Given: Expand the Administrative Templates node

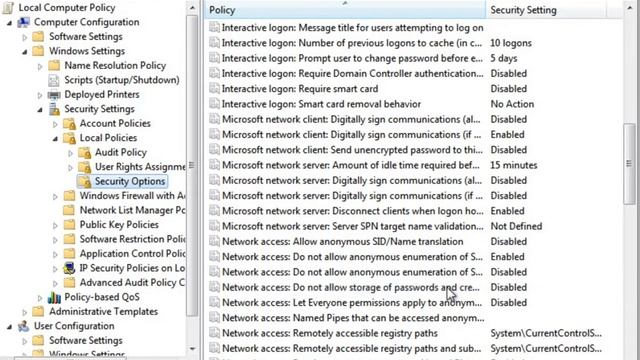Looking at the screenshot, I should click(x=24, y=312).
